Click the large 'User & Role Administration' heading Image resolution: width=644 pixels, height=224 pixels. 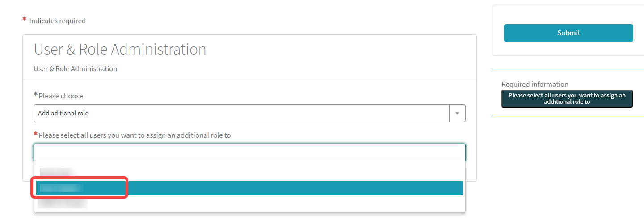click(120, 49)
